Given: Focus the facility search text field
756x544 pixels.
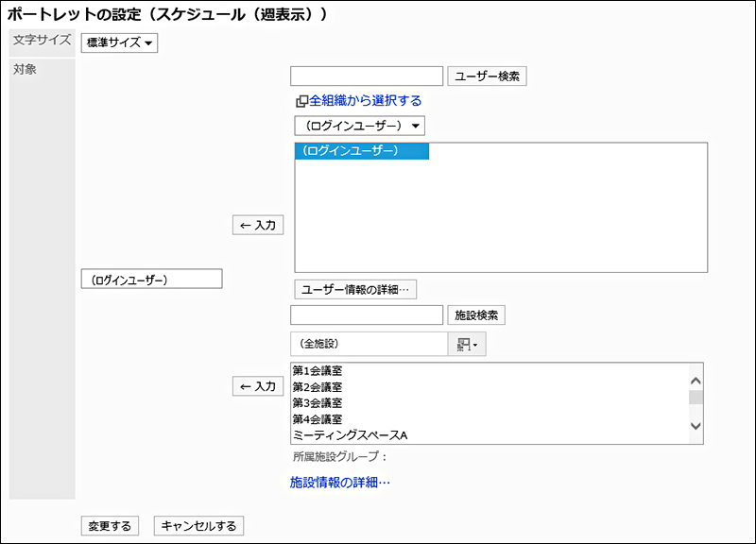Looking at the screenshot, I should pyautogui.click(x=367, y=315).
